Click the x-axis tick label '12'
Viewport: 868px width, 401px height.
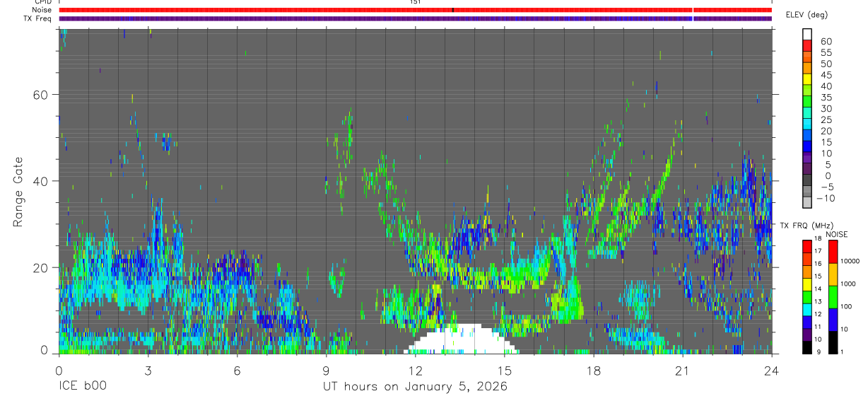pos(415,370)
